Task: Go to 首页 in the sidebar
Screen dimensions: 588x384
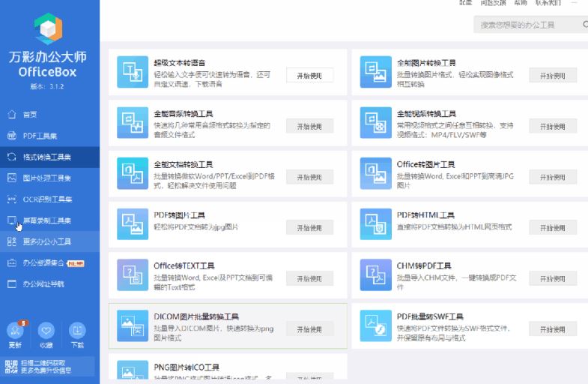Action: click(30, 115)
